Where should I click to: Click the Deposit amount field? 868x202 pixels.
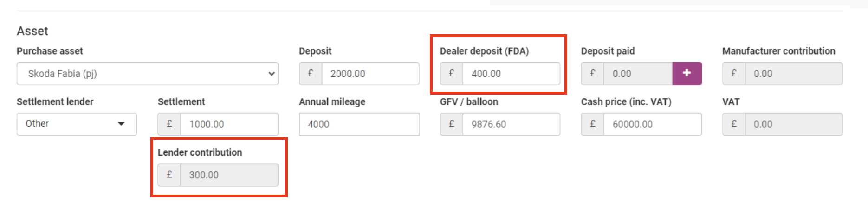pos(370,74)
